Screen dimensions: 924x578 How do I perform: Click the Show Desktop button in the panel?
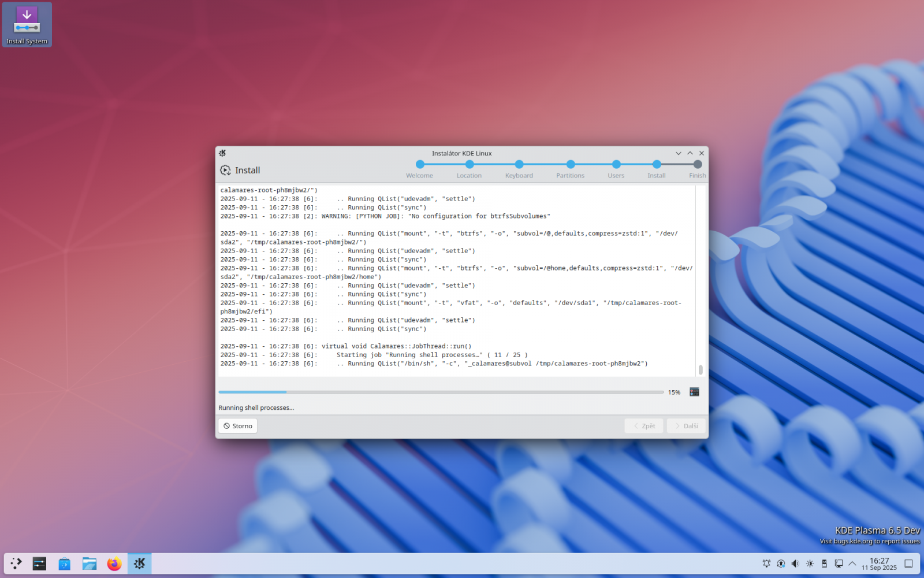[x=908, y=564]
